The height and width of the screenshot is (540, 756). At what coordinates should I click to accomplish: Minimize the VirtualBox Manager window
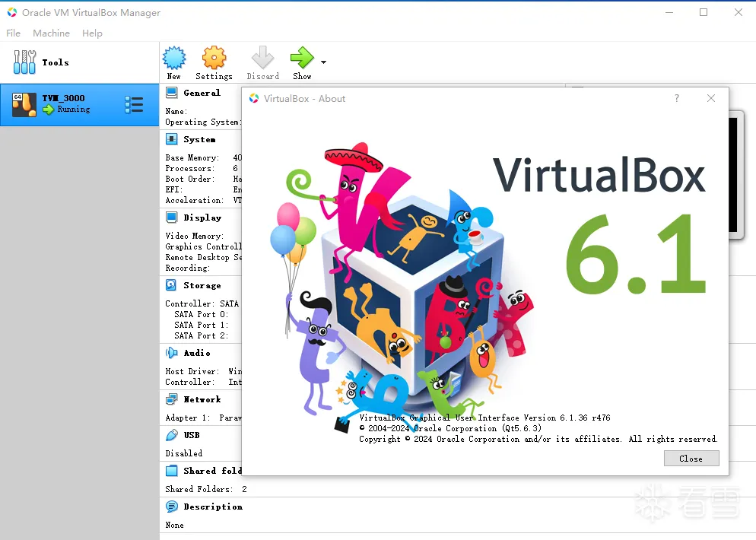(669, 12)
